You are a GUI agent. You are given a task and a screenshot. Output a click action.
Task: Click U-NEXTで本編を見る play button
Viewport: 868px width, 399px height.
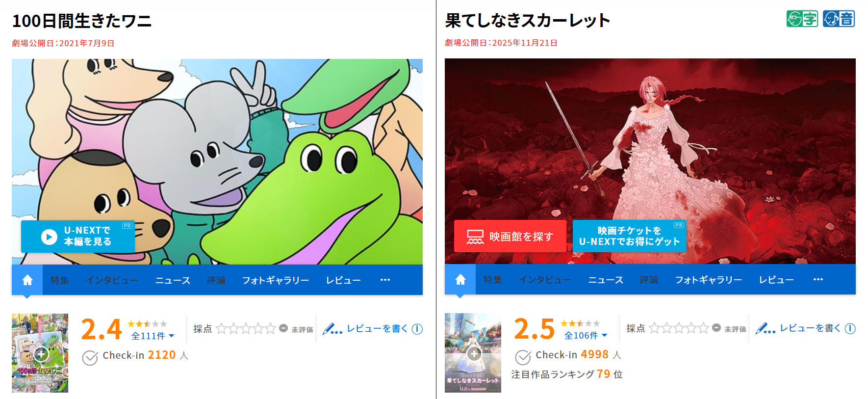[x=78, y=236]
